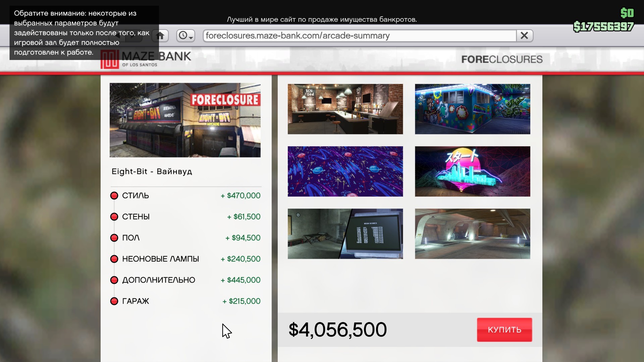Click the + $470,000 style price

tap(240, 196)
